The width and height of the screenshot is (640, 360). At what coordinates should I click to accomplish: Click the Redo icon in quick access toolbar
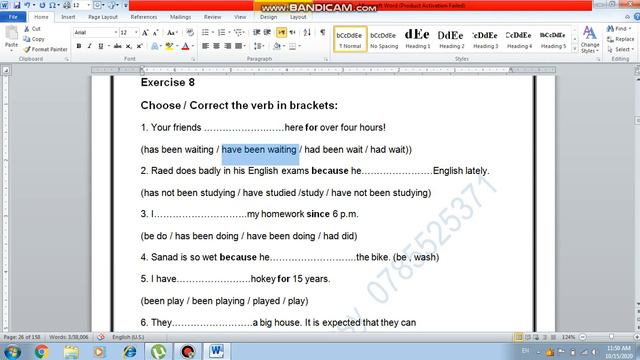coord(42,5)
